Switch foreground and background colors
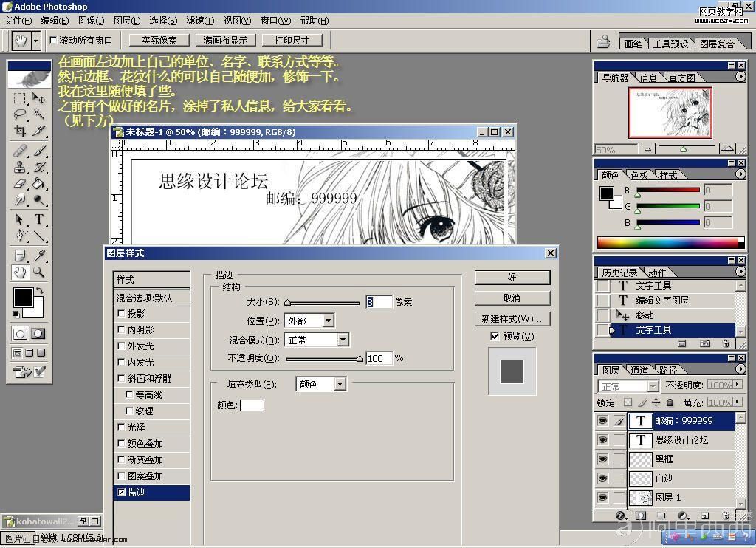The width and height of the screenshot is (756, 548). coord(40,290)
